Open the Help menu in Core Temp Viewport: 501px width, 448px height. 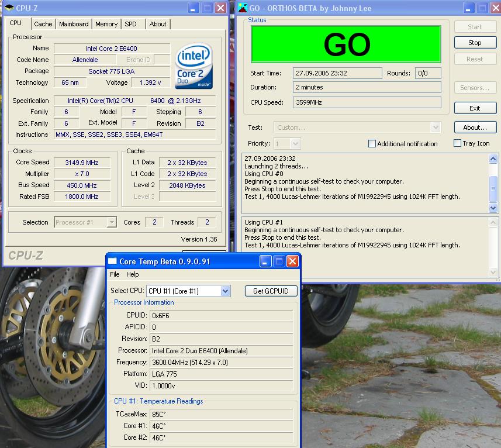tap(132, 274)
